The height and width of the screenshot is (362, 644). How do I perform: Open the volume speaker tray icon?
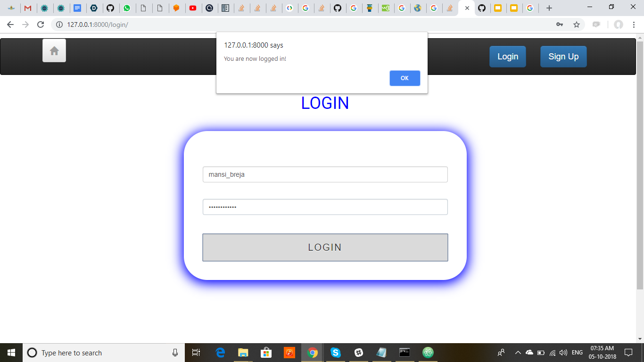[x=563, y=353]
